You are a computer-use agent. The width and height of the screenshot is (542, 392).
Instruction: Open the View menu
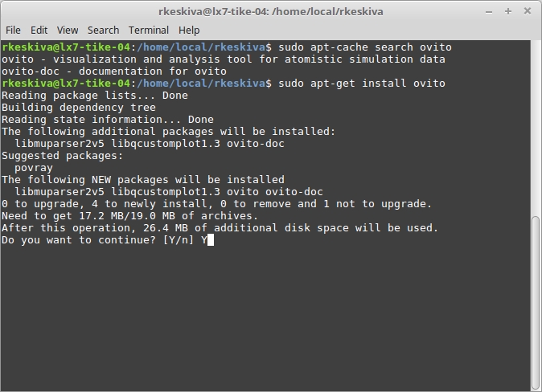click(x=68, y=31)
